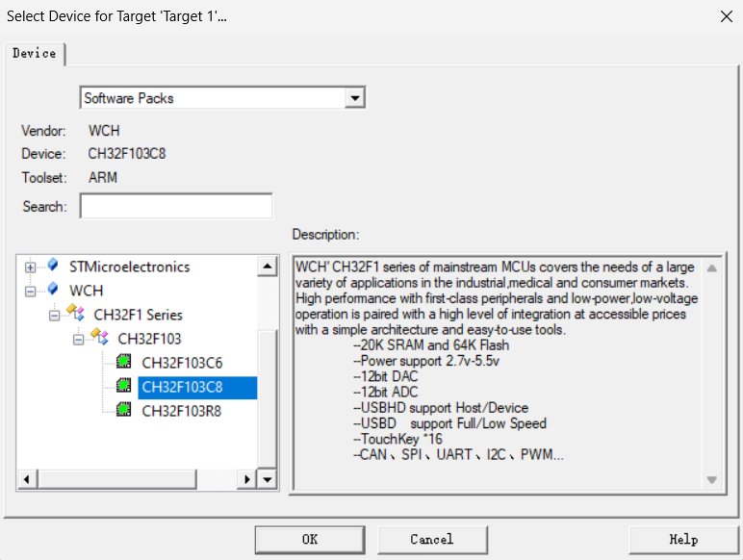Click the CH32F1 Series family icon
The image size is (743, 560).
pyautogui.click(x=76, y=312)
